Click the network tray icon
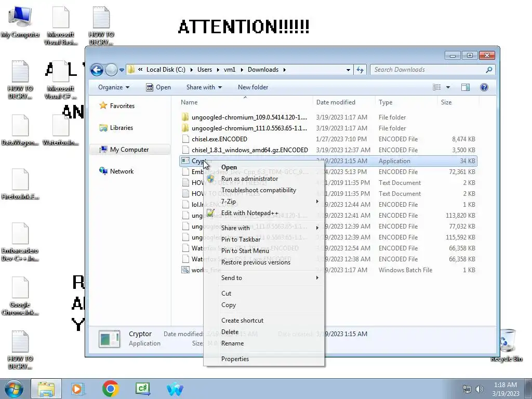 point(467,389)
